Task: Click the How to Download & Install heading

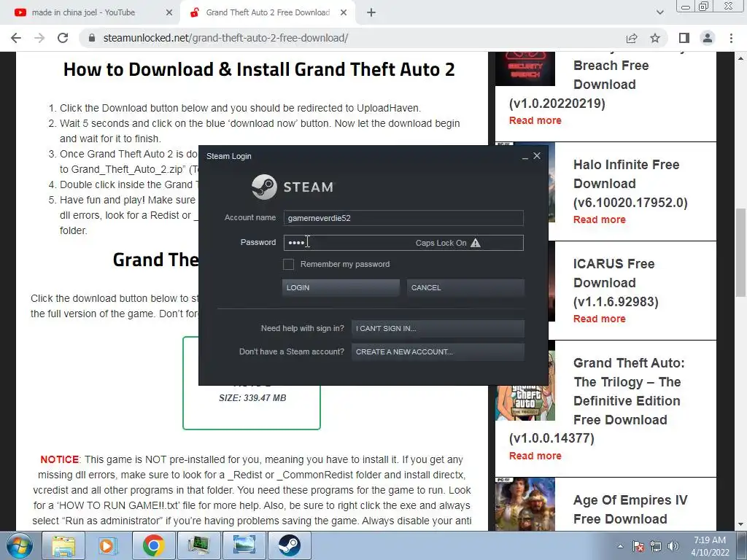Action: 259,69
